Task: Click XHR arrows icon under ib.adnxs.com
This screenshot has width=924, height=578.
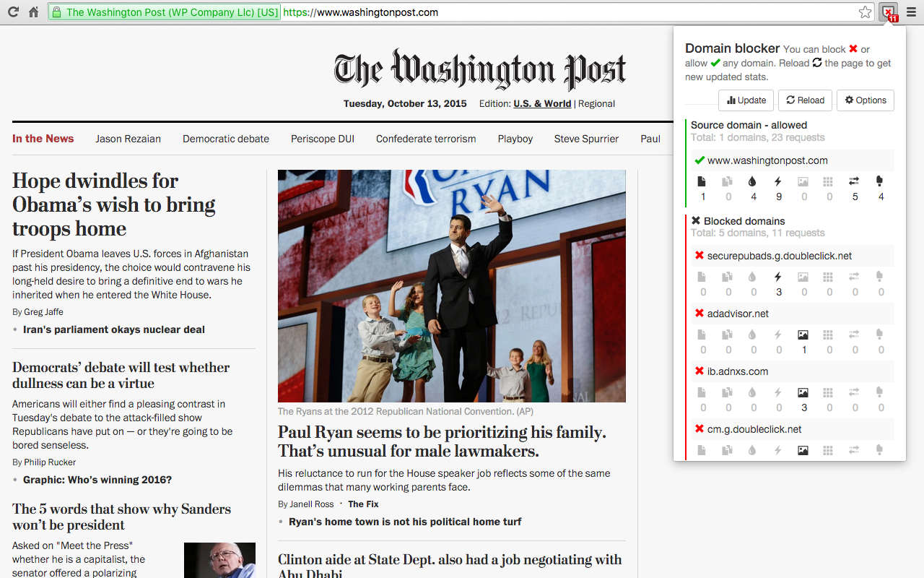Action: pos(854,392)
